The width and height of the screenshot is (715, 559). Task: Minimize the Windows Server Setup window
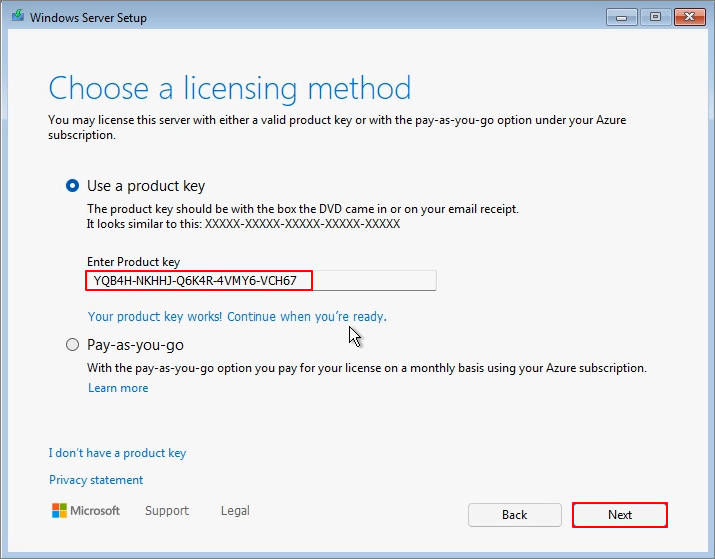pos(621,17)
